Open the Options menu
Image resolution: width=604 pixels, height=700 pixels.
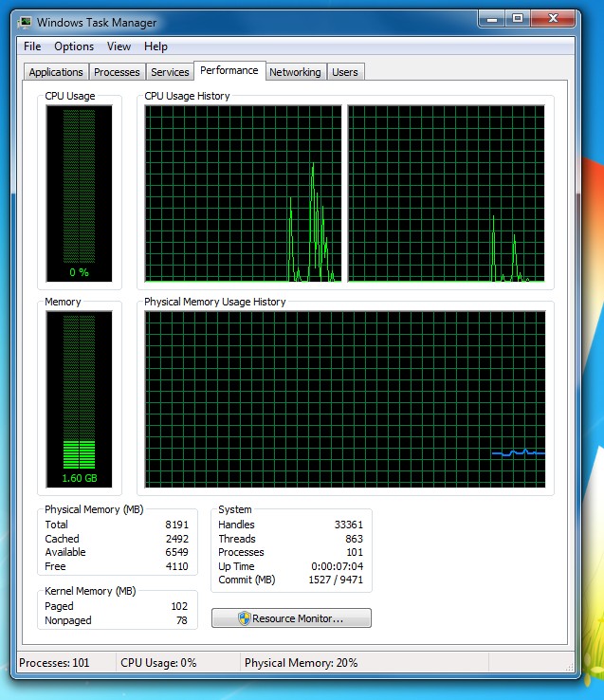pos(74,46)
